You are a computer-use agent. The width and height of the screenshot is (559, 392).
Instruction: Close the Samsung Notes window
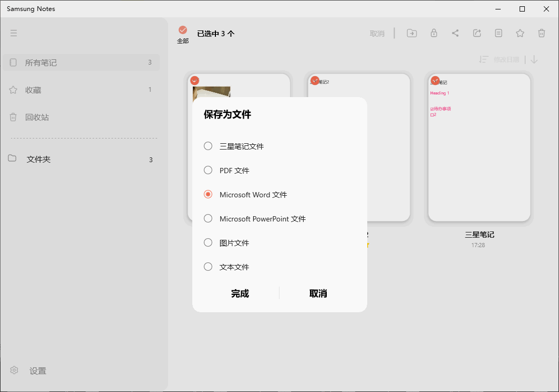click(546, 9)
